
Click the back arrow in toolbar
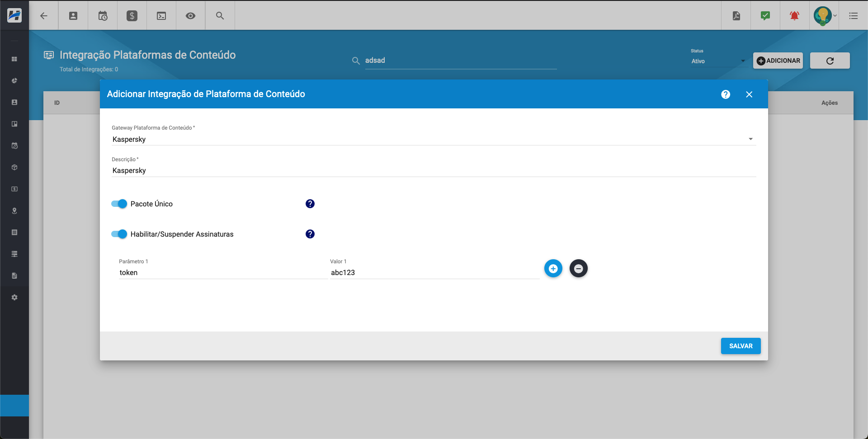pos(44,16)
